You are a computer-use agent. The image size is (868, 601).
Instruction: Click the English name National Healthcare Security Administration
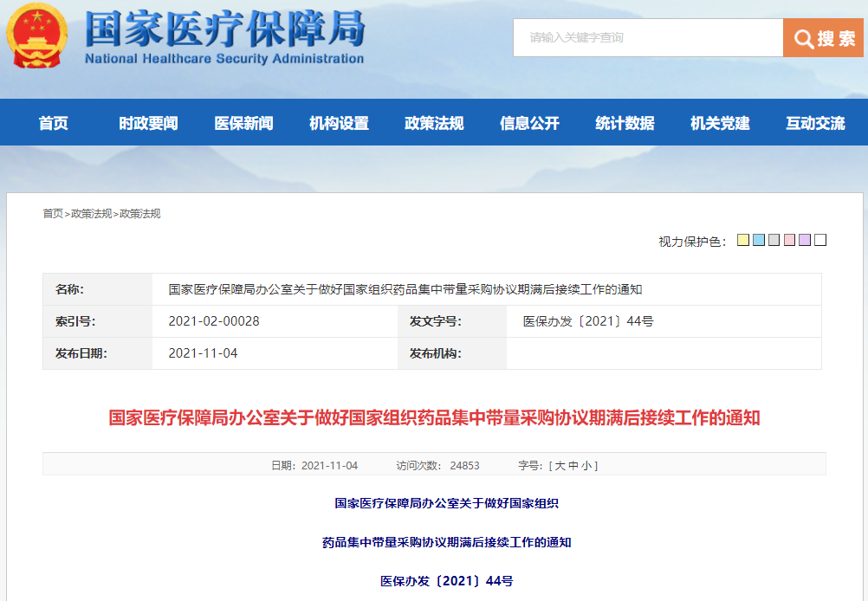click(224, 59)
